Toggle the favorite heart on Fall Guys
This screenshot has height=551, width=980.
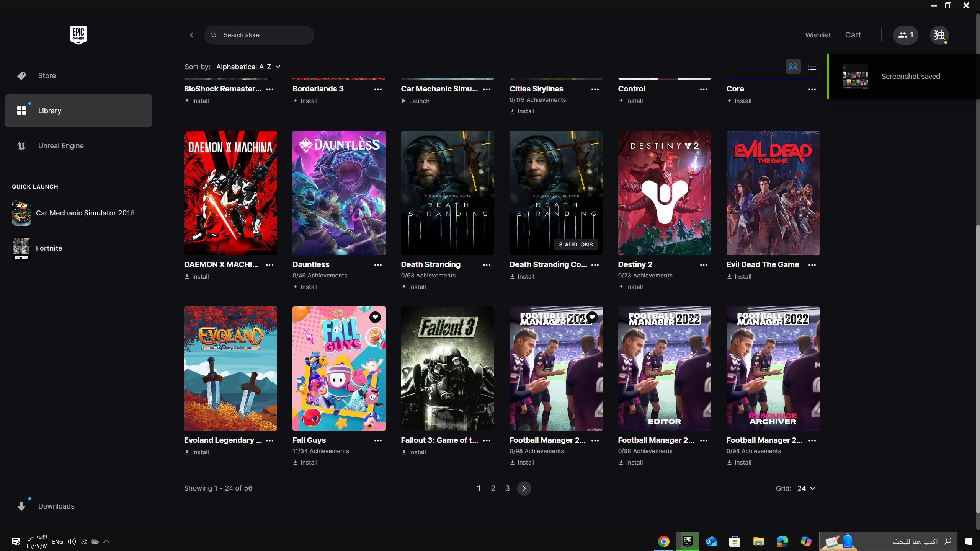(x=375, y=317)
